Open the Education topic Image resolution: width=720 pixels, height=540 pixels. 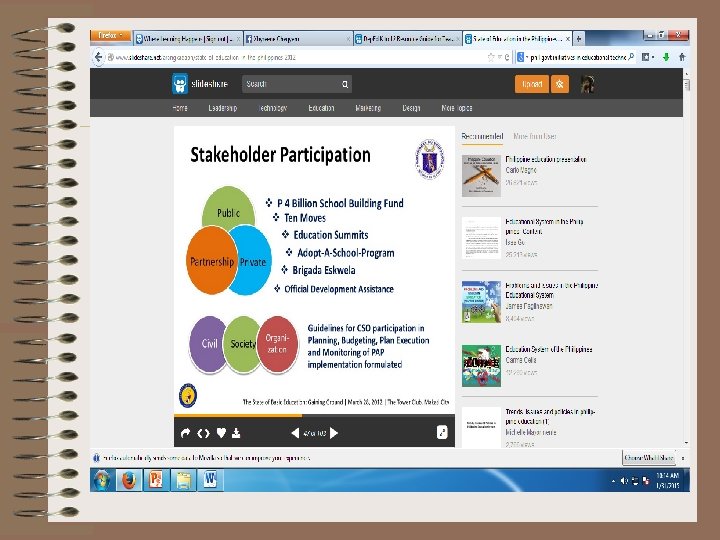321,108
